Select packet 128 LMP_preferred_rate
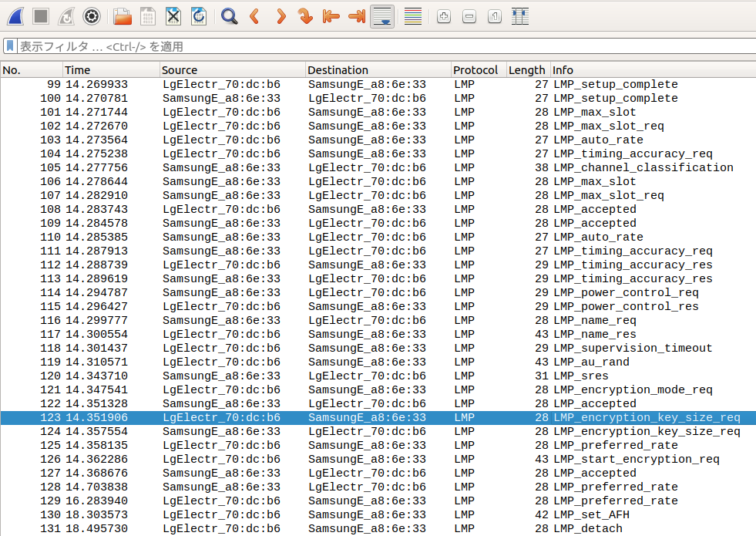Screen dimensions: 756x536 tap(378, 487)
